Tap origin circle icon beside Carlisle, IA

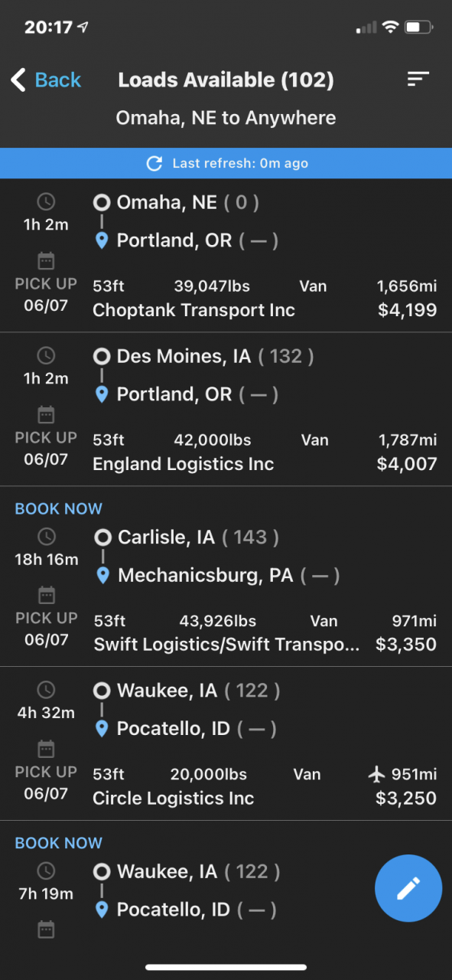point(102,537)
